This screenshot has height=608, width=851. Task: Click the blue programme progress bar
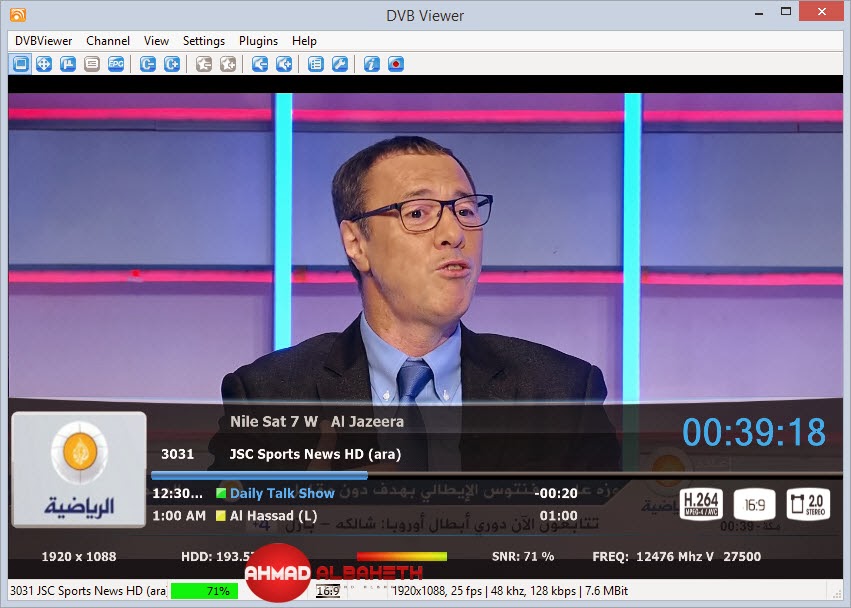tap(259, 476)
